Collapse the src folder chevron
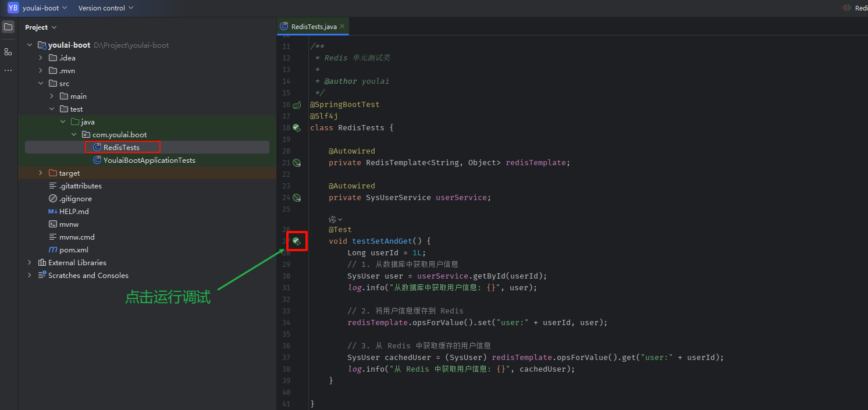Screen dimensions: 868x410 point(41,84)
